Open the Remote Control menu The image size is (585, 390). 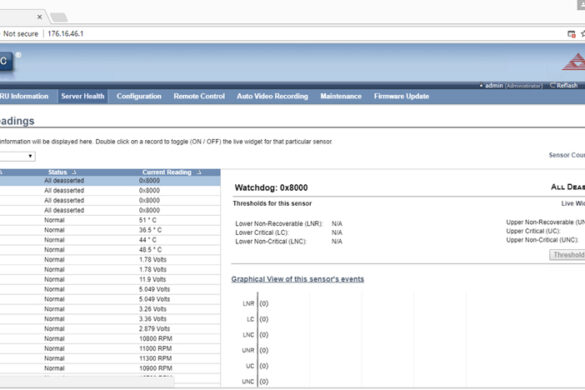pyautogui.click(x=199, y=96)
